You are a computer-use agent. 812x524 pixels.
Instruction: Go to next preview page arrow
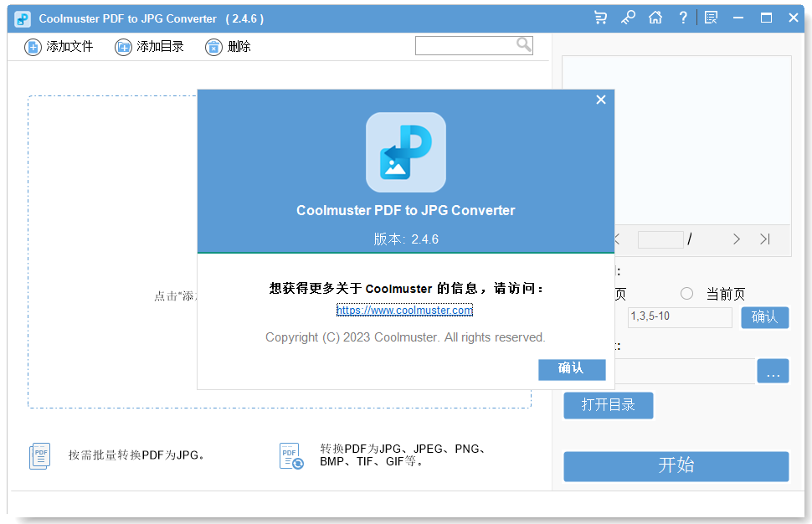pyautogui.click(x=737, y=239)
